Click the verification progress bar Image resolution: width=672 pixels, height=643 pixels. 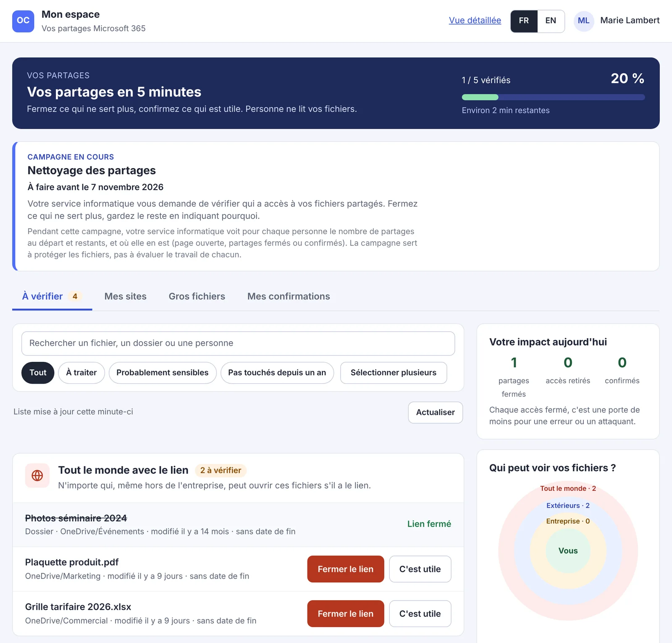[553, 97]
